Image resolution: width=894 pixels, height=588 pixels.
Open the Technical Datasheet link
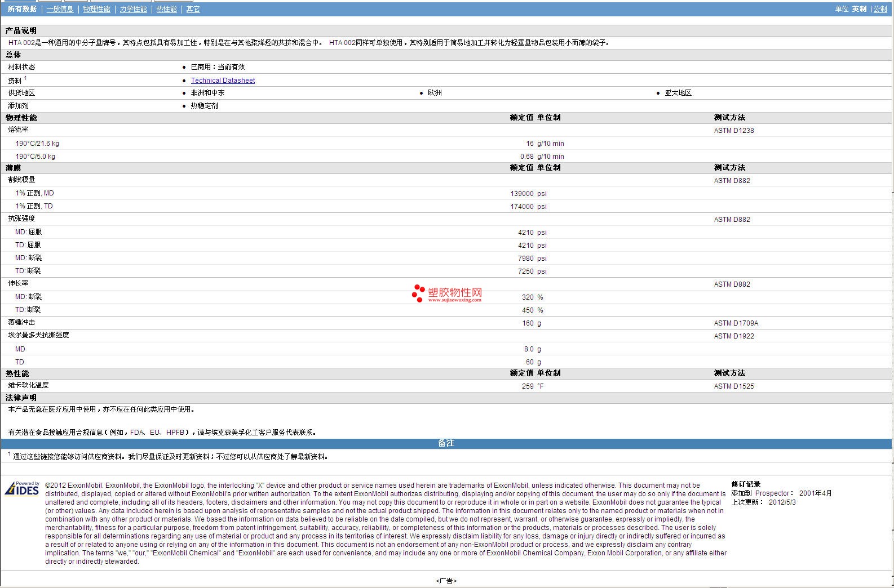223,81
